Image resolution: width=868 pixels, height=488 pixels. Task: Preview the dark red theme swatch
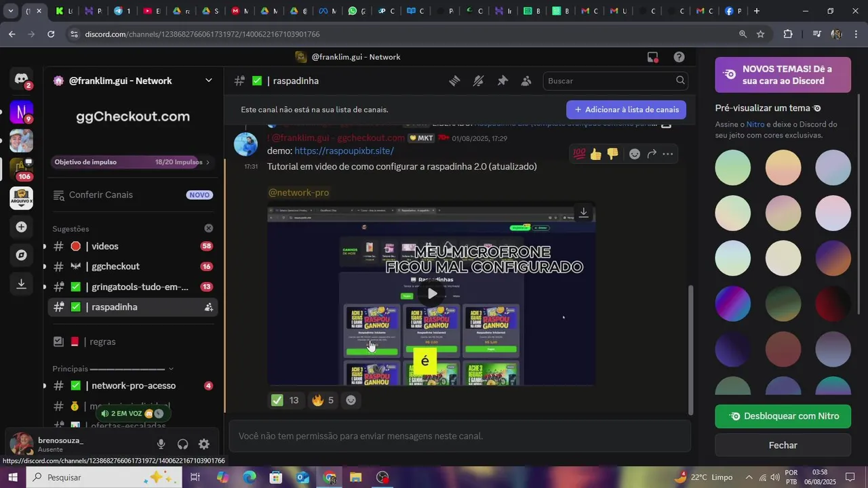coord(833,304)
